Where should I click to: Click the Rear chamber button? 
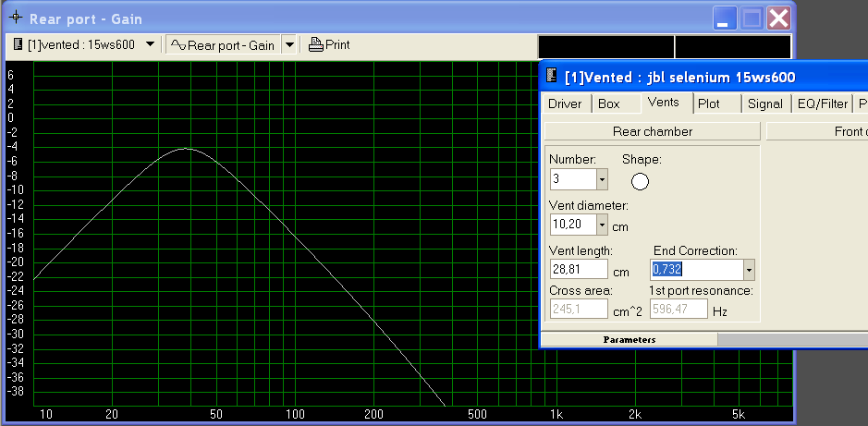coord(652,131)
